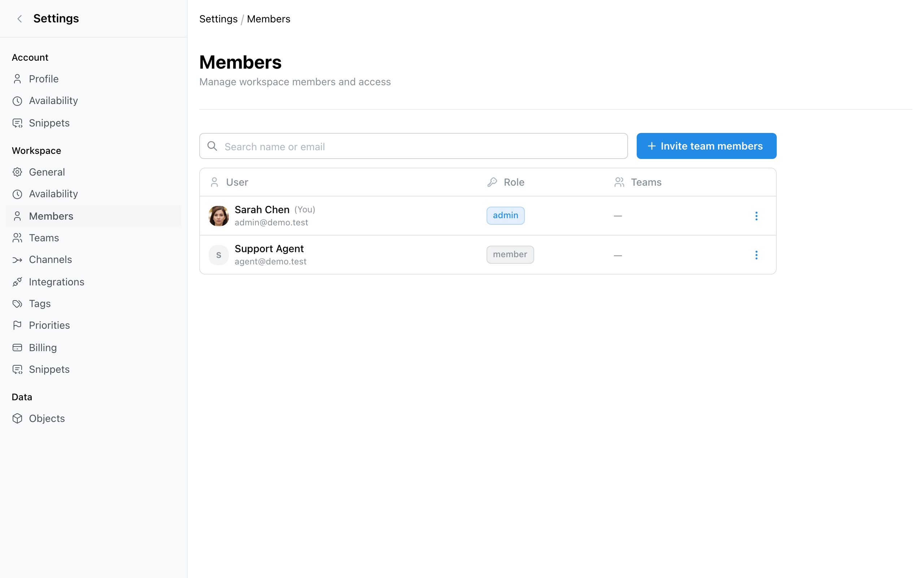Open Priorities settings
Image resolution: width=924 pixels, height=578 pixels.
(x=93, y=325)
